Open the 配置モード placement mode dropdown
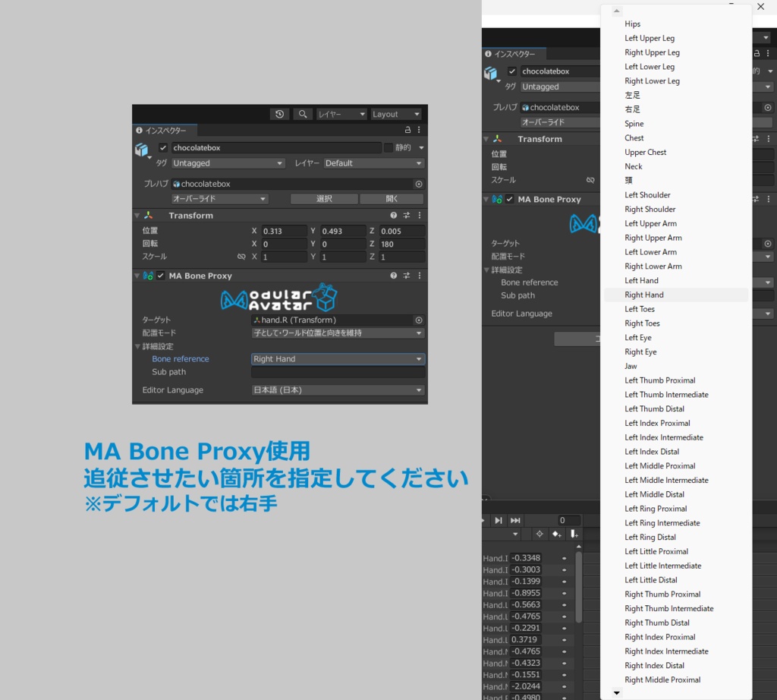The height and width of the screenshot is (700, 777). tap(338, 333)
